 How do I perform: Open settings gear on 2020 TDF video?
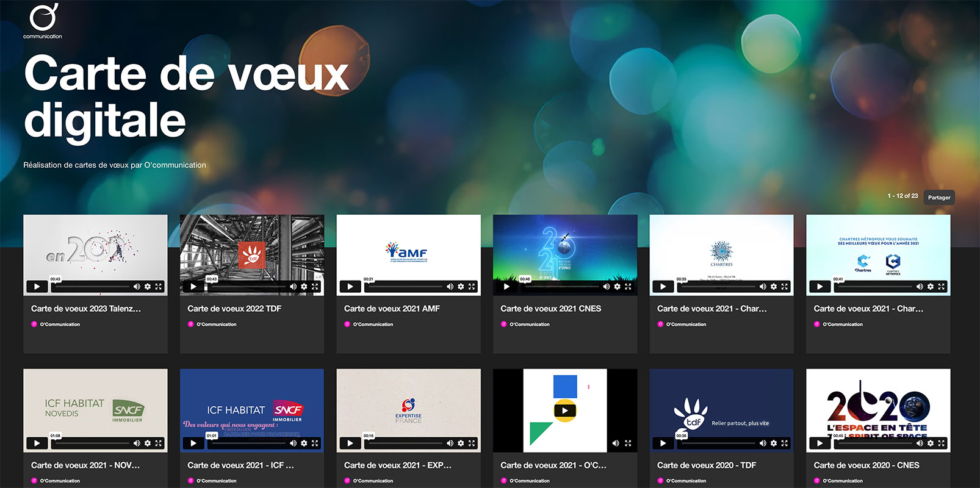click(774, 443)
